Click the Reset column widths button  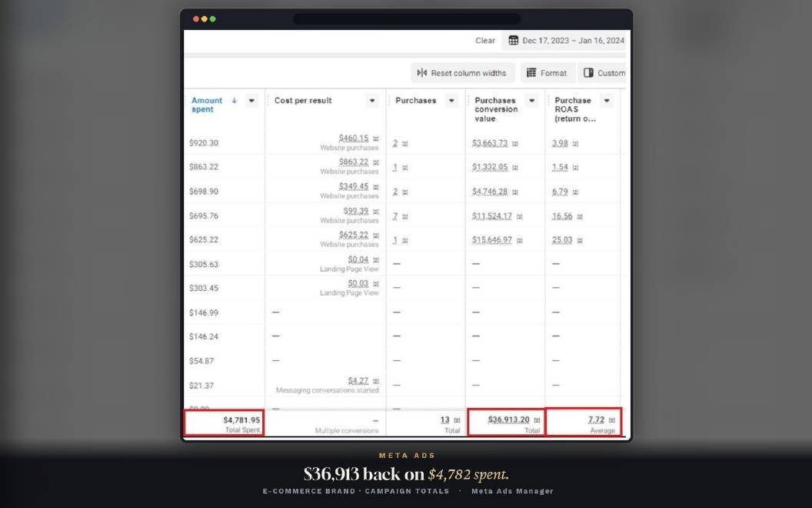462,73
